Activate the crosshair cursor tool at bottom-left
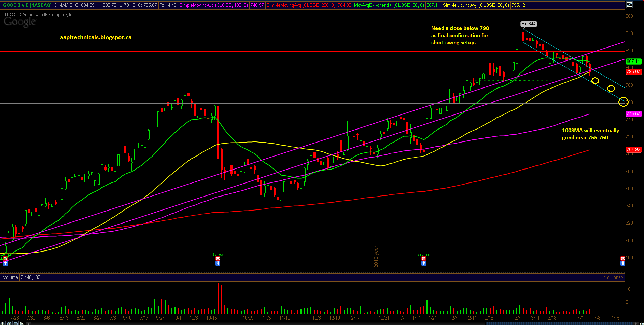The width and height of the screenshot is (644, 325). pyautogui.click(x=2, y=323)
